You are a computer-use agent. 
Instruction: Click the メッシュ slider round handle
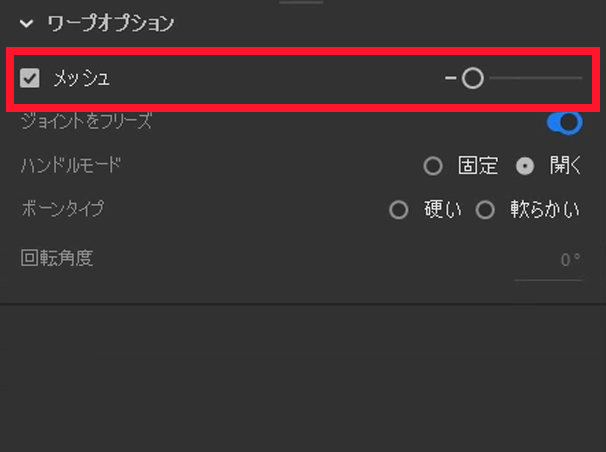click(x=473, y=78)
